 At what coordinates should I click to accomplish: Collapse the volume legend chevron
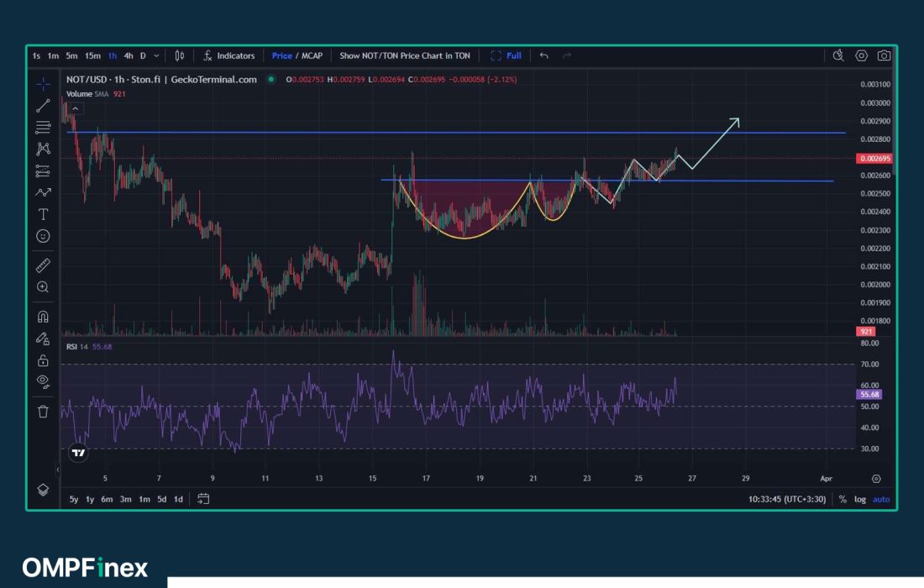pyautogui.click(x=76, y=108)
